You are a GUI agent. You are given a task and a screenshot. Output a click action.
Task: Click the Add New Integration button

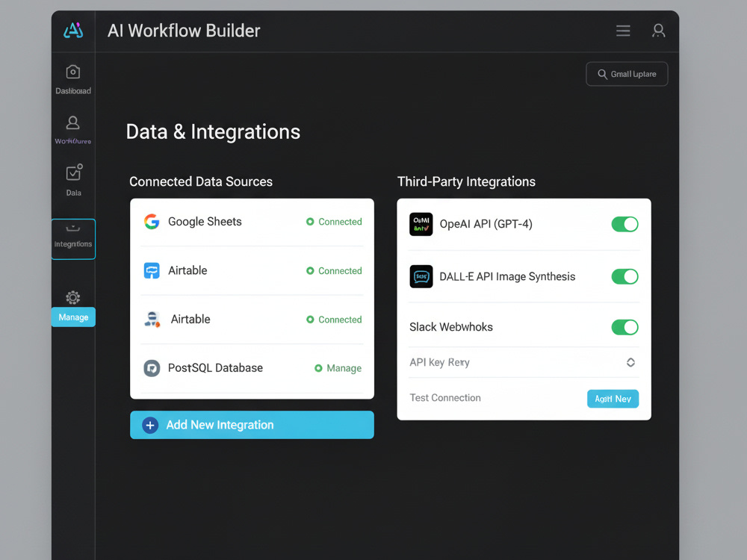pyautogui.click(x=252, y=425)
